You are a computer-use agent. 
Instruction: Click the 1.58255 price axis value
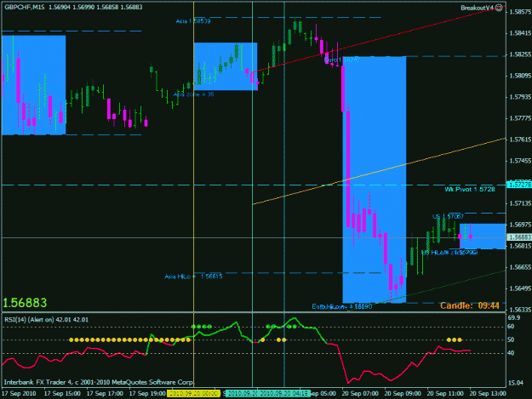[520, 54]
